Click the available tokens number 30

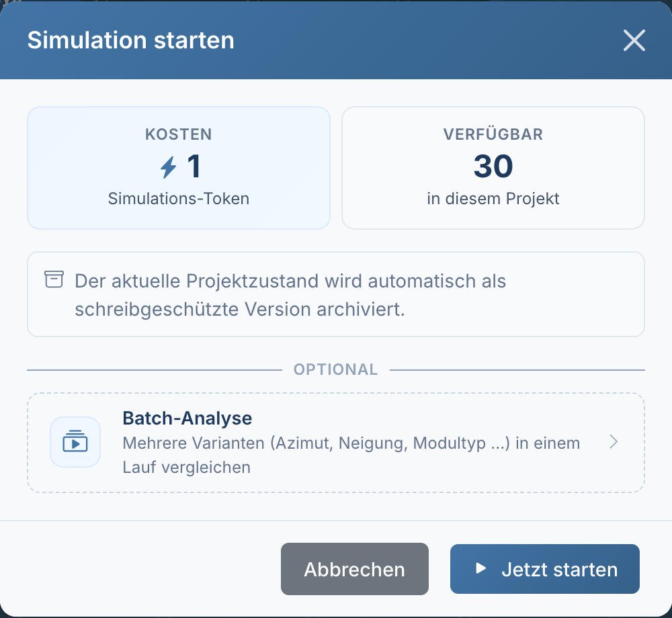click(x=493, y=166)
